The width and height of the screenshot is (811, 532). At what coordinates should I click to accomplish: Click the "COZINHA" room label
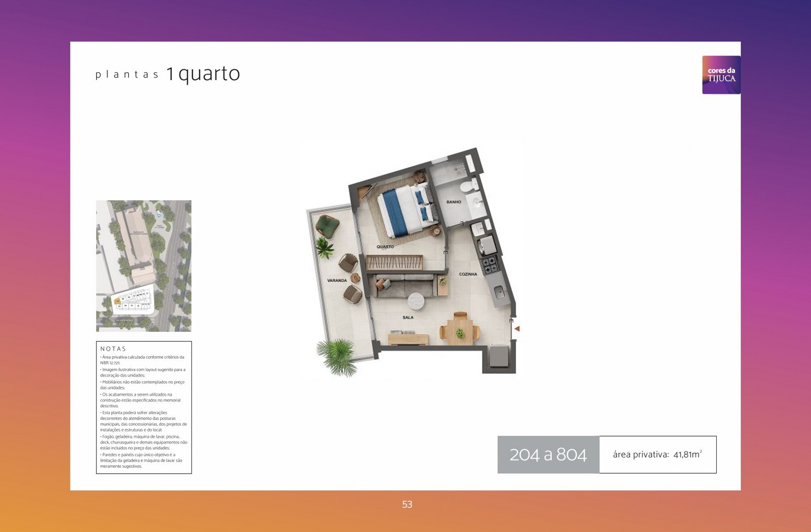click(x=468, y=274)
